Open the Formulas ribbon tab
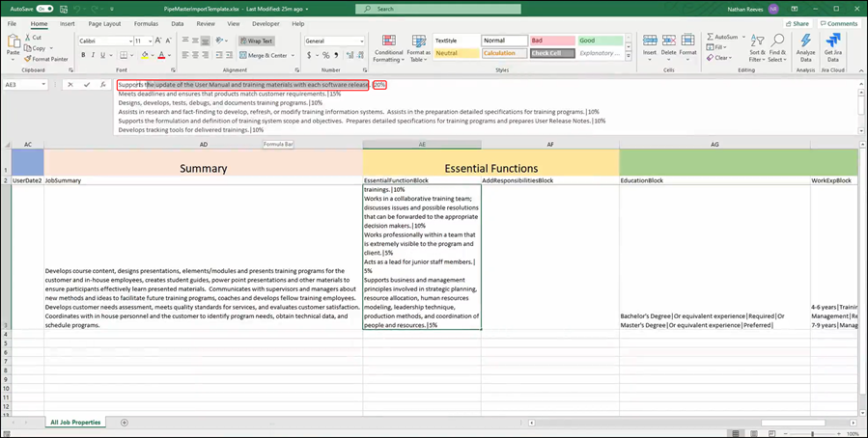Screen dimensions: 868x438 [x=146, y=23]
